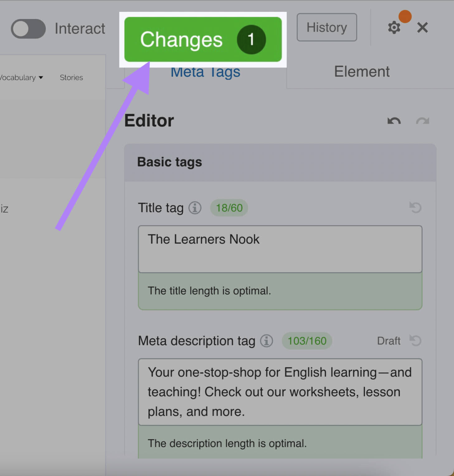Image resolution: width=454 pixels, height=476 pixels.
Task: Open settings via the gear icon
Action: [x=394, y=28]
